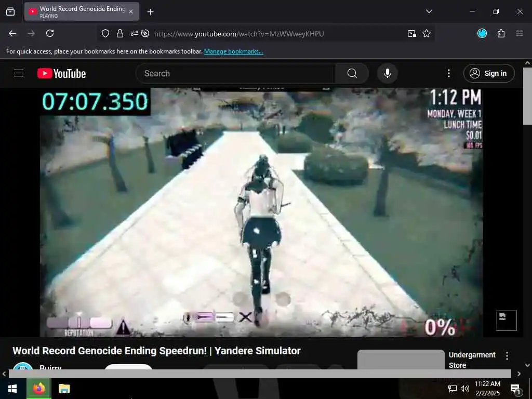Click horizontal scrollbar right arrow
Viewport: 532px width, 399px height.
pyautogui.click(x=519, y=374)
